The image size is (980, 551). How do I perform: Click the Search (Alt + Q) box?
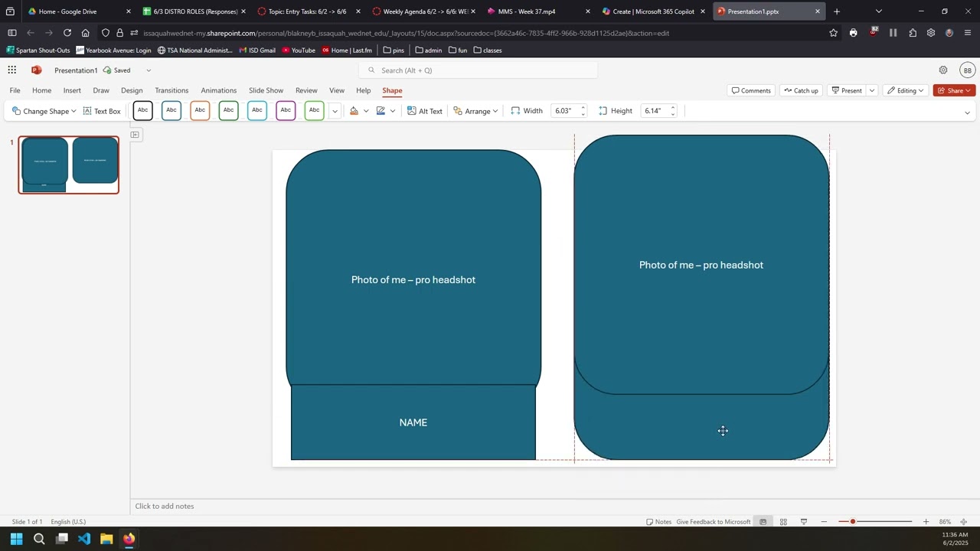[x=478, y=70]
